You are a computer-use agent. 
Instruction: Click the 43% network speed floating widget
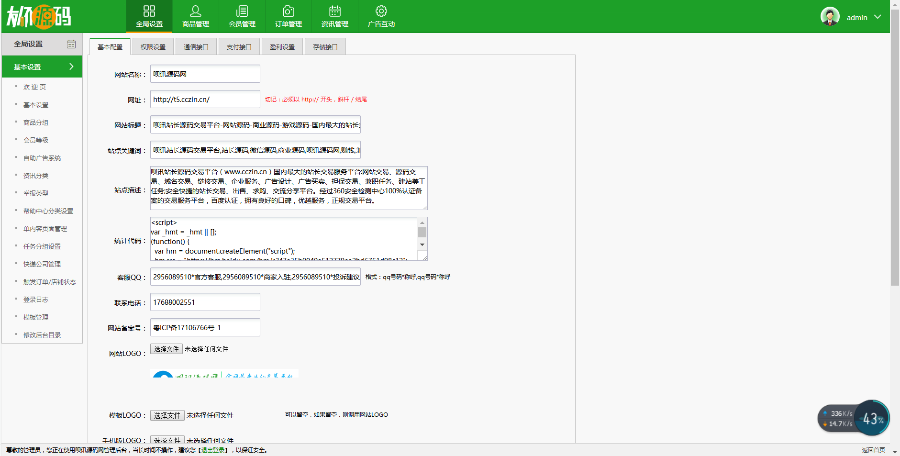(x=873, y=418)
